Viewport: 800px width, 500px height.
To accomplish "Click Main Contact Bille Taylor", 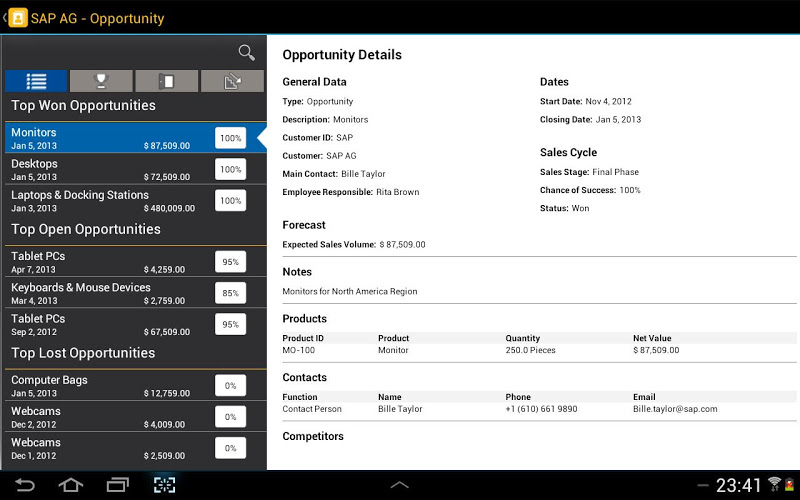I will coord(363,174).
